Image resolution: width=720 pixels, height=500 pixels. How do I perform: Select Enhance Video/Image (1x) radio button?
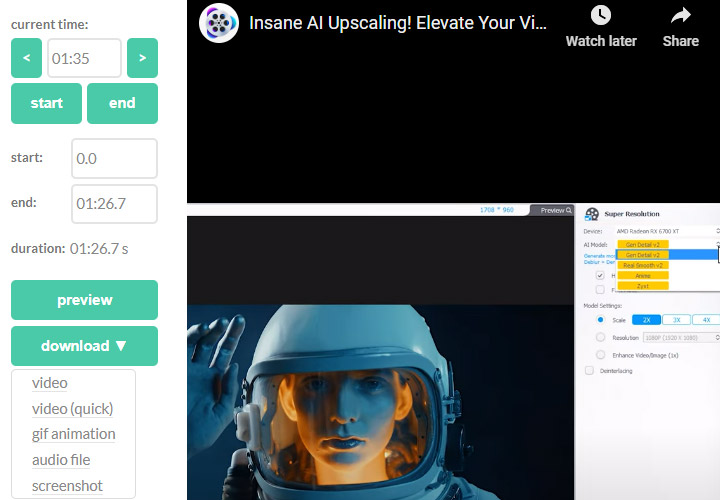600,354
